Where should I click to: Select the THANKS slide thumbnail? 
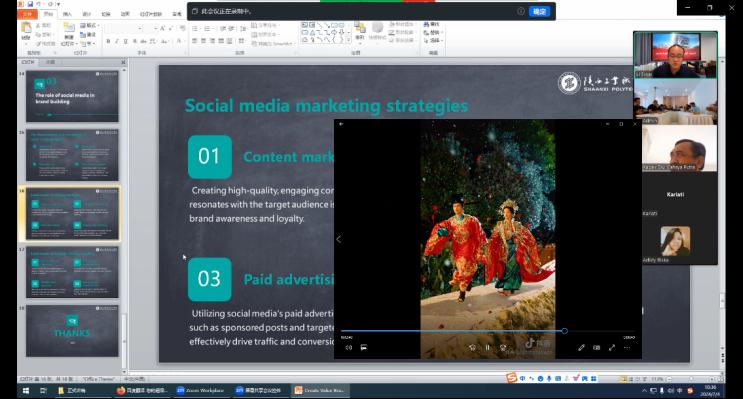tap(72, 331)
